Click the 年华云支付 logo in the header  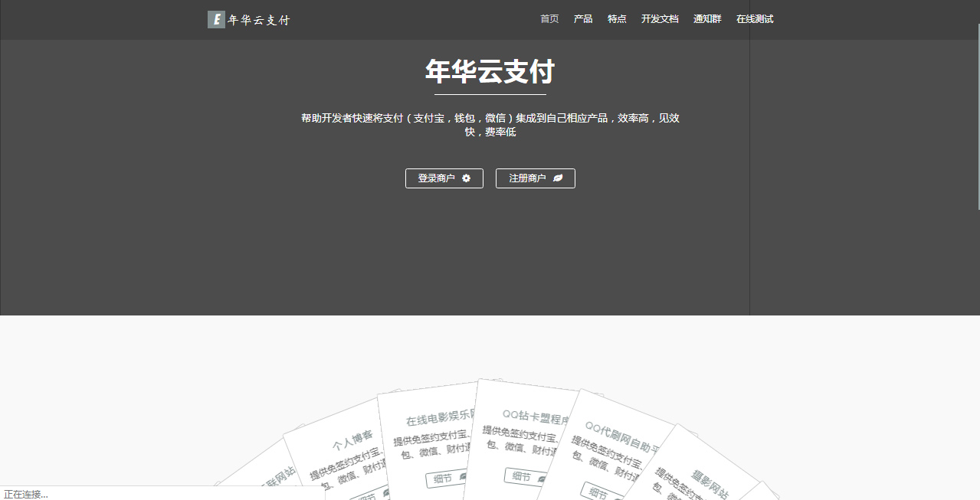coord(248,20)
